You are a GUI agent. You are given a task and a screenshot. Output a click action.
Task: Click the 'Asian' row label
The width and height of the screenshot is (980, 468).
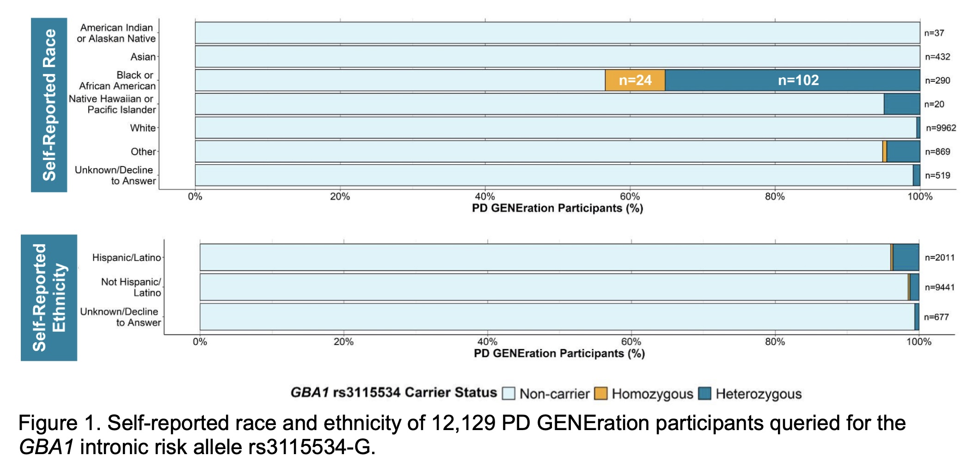click(143, 57)
